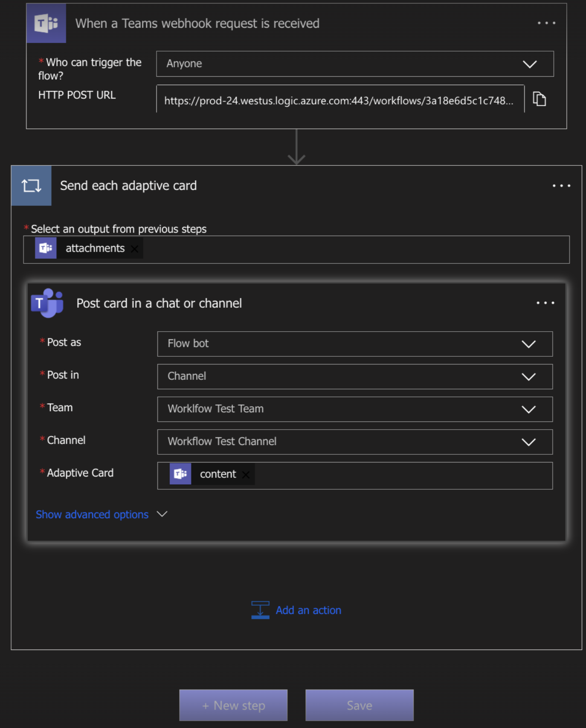Click the Teams icon on the content token
Image resolution: width=586 pixels, height=728 pixels.
point(180,474)
